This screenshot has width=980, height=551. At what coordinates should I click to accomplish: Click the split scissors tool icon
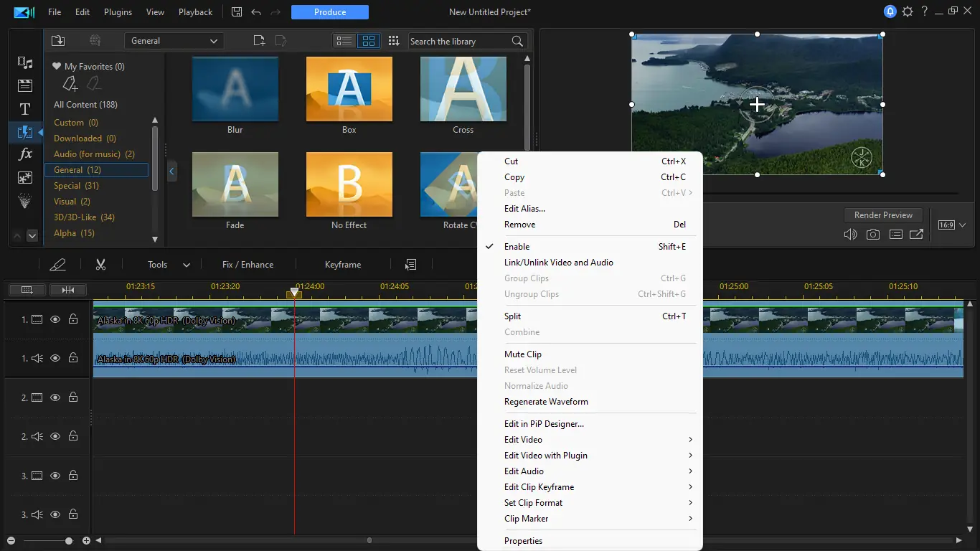[100, 265]
